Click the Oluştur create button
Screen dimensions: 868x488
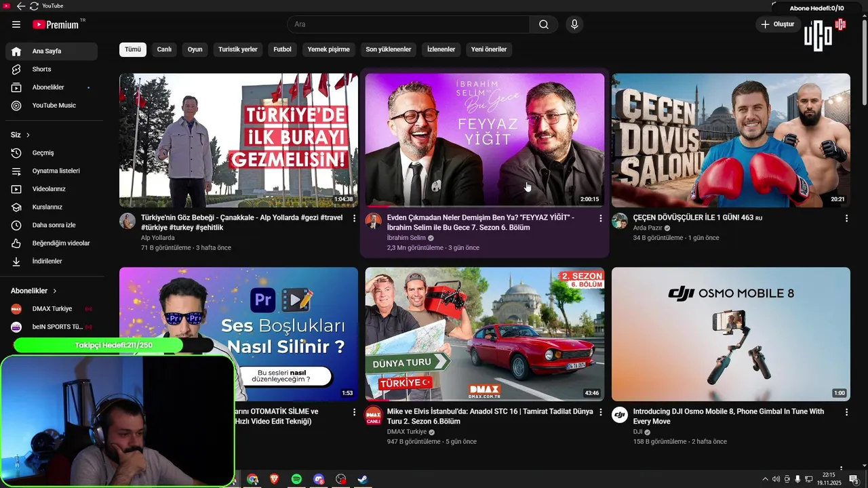pos(777,24)
